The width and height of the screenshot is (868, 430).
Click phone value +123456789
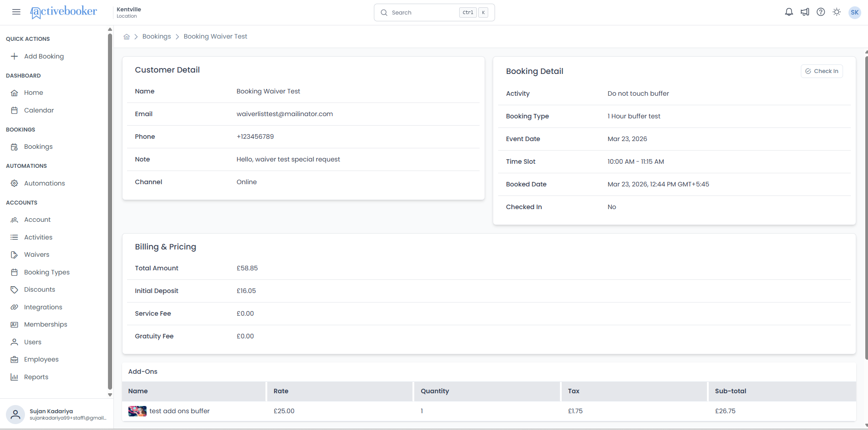click(255, 137)
